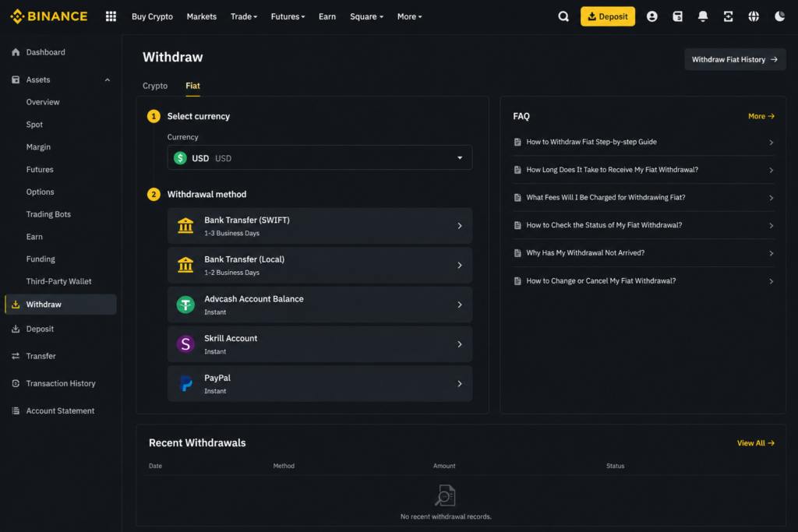Click the PayPal logo icon

(185, 383)
